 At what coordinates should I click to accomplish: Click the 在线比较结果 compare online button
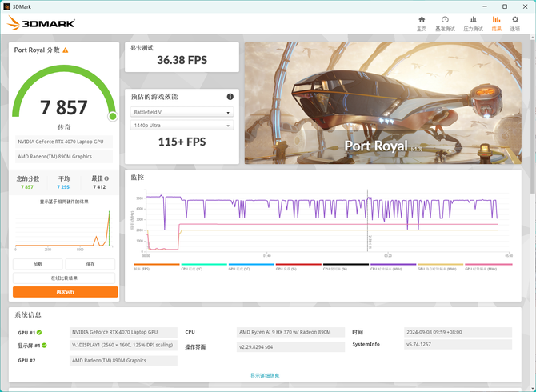point(64,278)
